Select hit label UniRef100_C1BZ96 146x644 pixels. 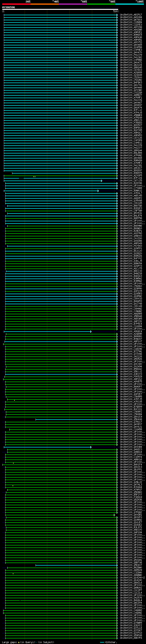(x=131, y=349)
